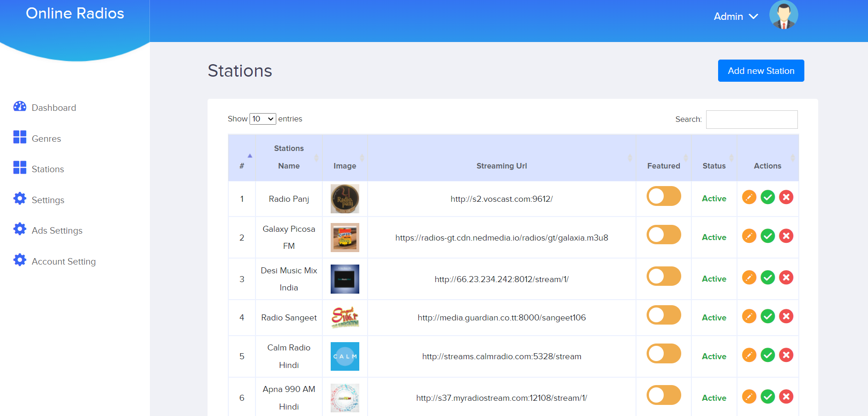Focus the Search input field
The width and height of the screenshot is (868, 416).
tap(752, 120)
